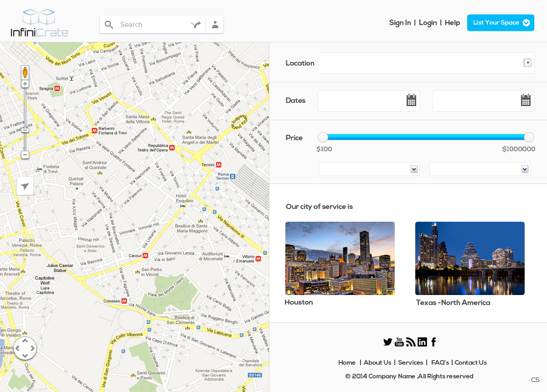
Task: Click the Colosseo metro station marker
Action: coord(124,301)
